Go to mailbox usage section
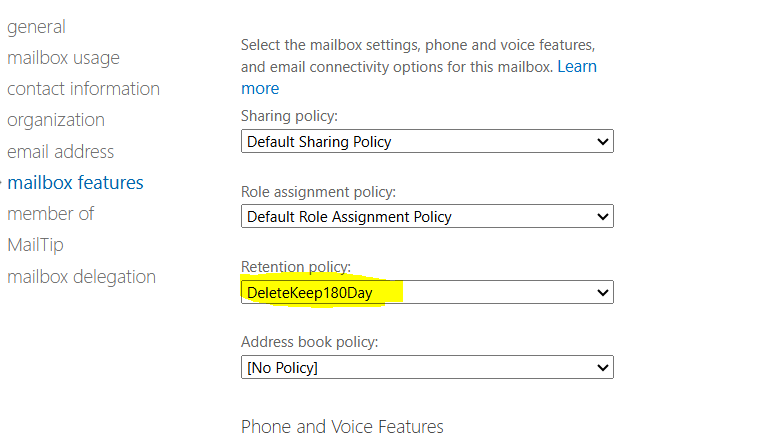This screenshot has height=435, width=776. pyautogui.click(x=63, y=58)
